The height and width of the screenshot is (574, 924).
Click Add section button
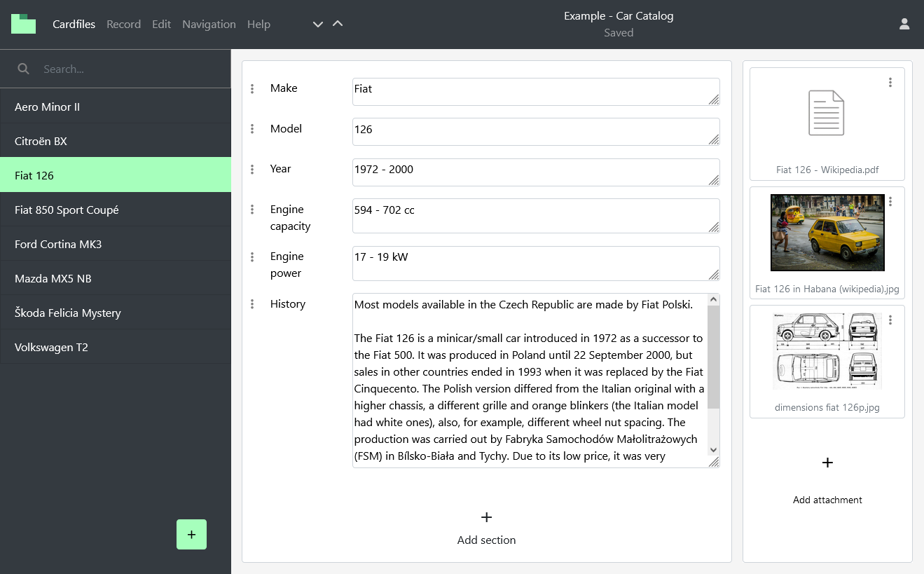click(486, 527)
